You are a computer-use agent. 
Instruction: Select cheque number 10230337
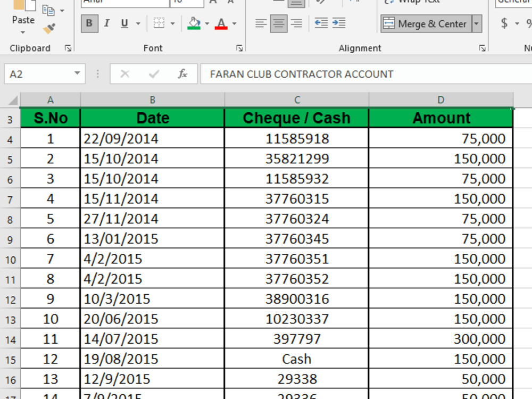click(296, 319)
